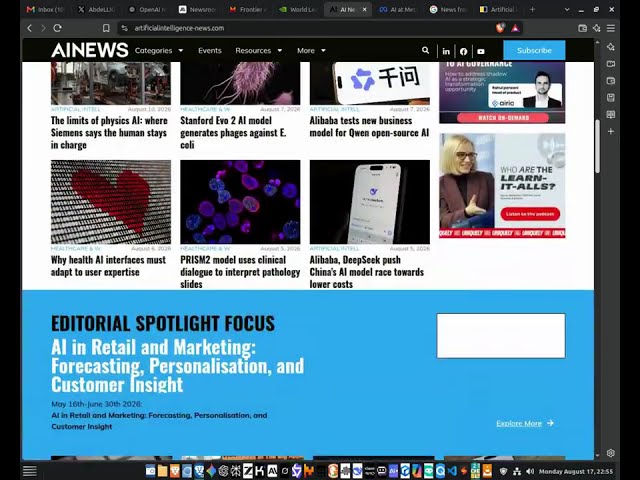The image size is (640, 480).
Task: Open health AI interfaces article headline
Action: tap(109, 266)
